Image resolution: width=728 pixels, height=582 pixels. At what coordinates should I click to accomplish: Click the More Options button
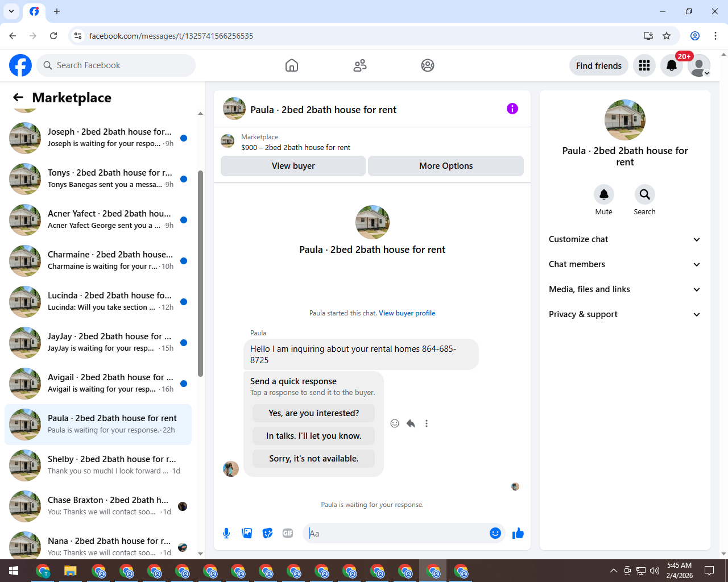coord(446,166)
